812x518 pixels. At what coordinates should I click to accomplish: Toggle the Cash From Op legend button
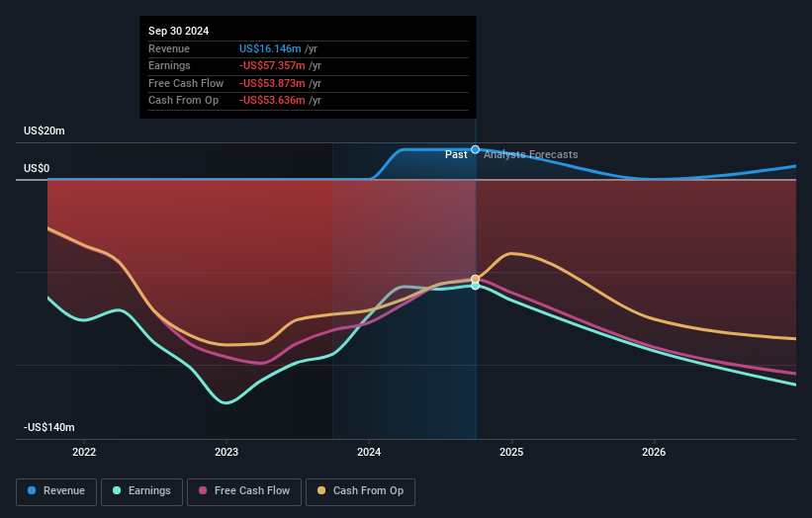coord(360,491)
